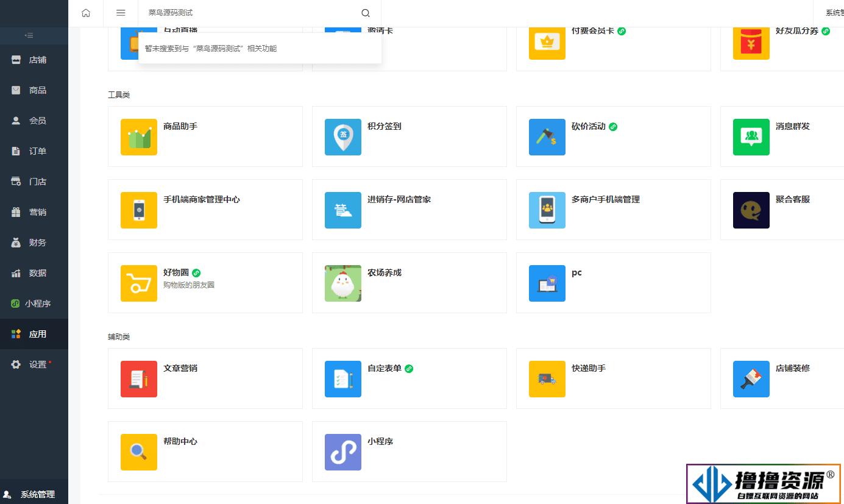
Task: Open 店铺 in the sidebar
Action: click(x=34, y=60)
